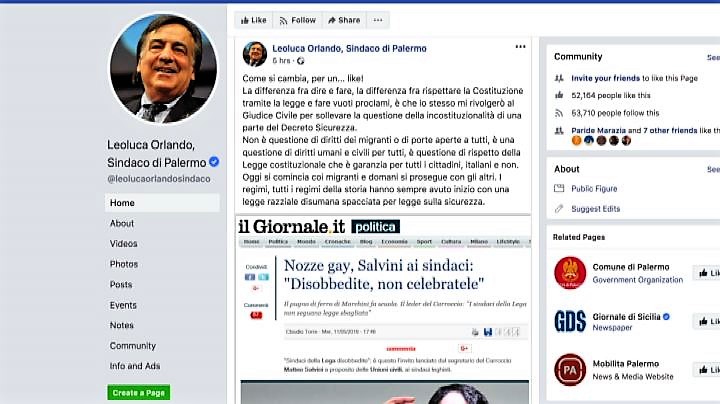
Task: Click the 52,164 people like this text
Action: point(611,95)
